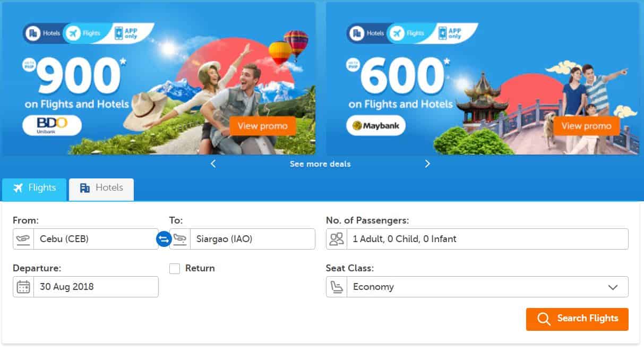Click the departure airplane icon beside Cebu

pyautogui.click(x=23, y=239)
